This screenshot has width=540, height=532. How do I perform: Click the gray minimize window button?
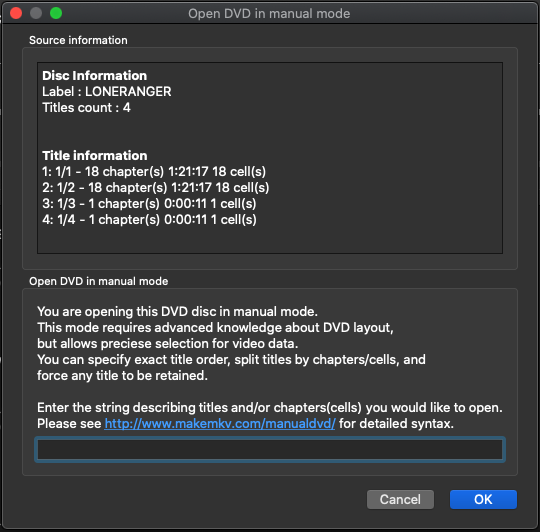point(36,13)
